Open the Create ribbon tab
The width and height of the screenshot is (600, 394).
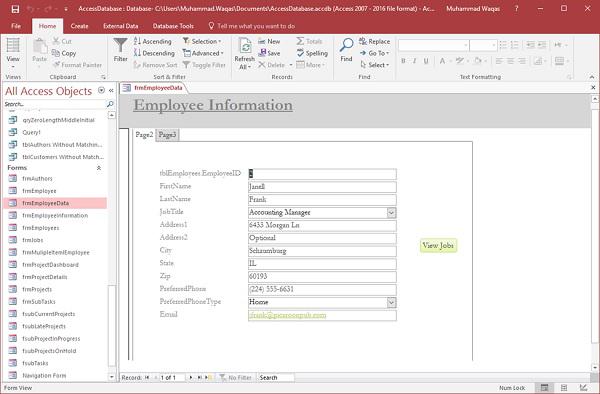79,26
